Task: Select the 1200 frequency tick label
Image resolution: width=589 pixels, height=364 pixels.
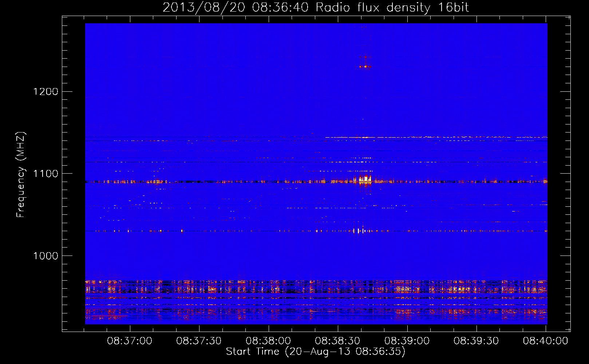Action: (x=46, y=91)
